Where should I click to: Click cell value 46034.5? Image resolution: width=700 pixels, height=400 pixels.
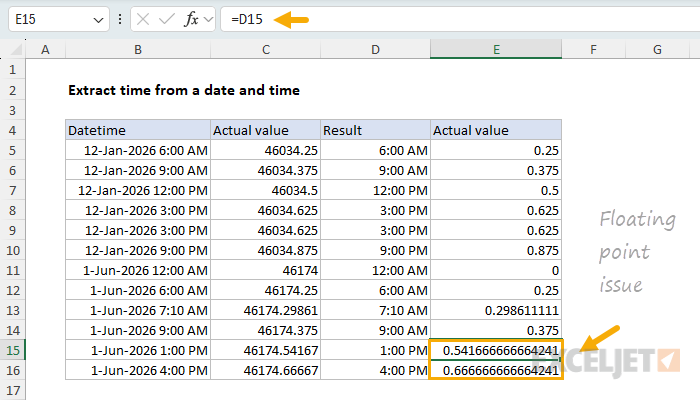point(266,191)
